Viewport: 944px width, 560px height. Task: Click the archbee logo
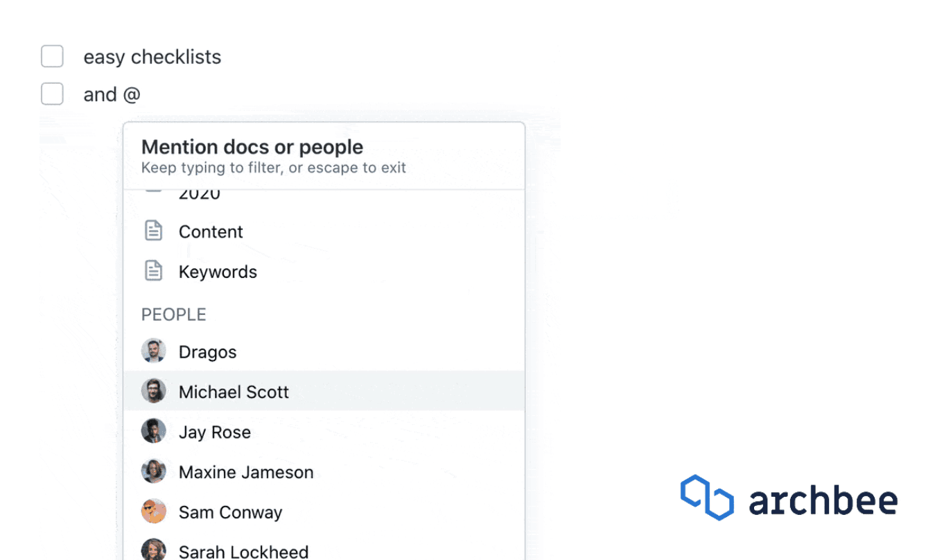pyautogui.click(x=789, y=498)
